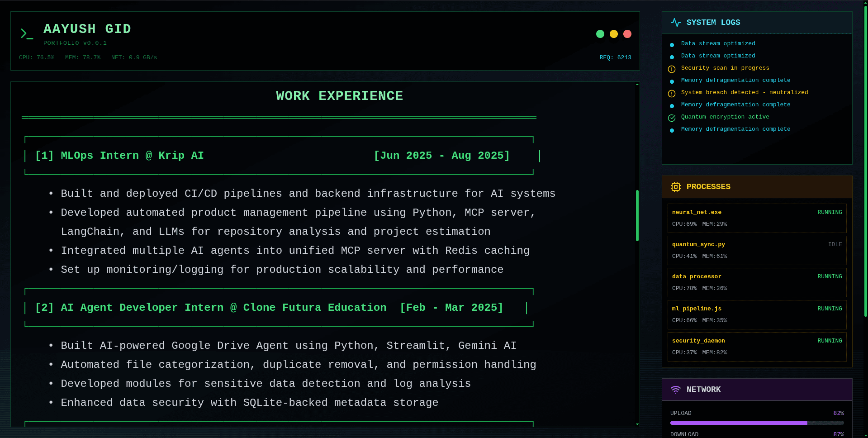
Task: Click the MLOps Intern @ Krip AI heading
Action: click(x=119, y=156)
